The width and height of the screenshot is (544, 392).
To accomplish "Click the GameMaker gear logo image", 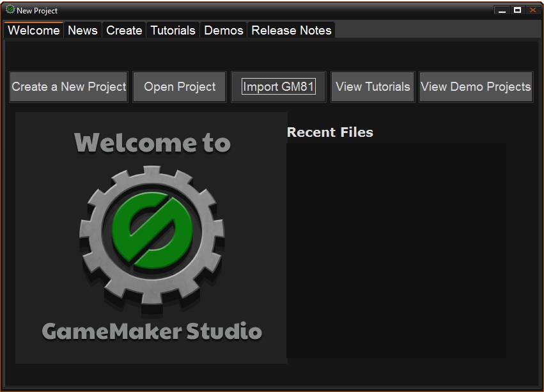I will 152,237.
